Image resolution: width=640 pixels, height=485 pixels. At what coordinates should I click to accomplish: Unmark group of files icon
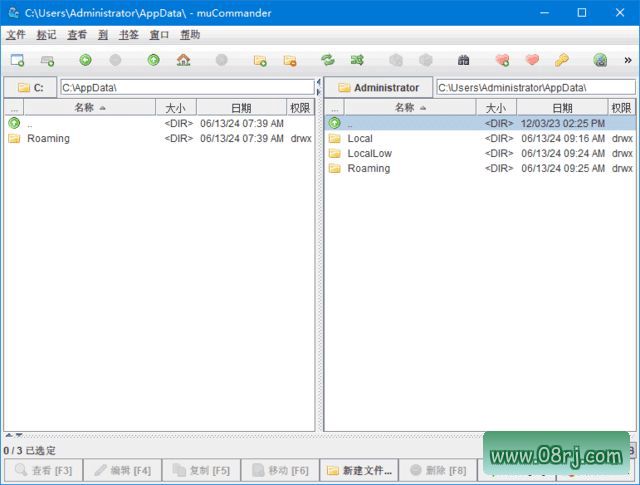point(290,61)
